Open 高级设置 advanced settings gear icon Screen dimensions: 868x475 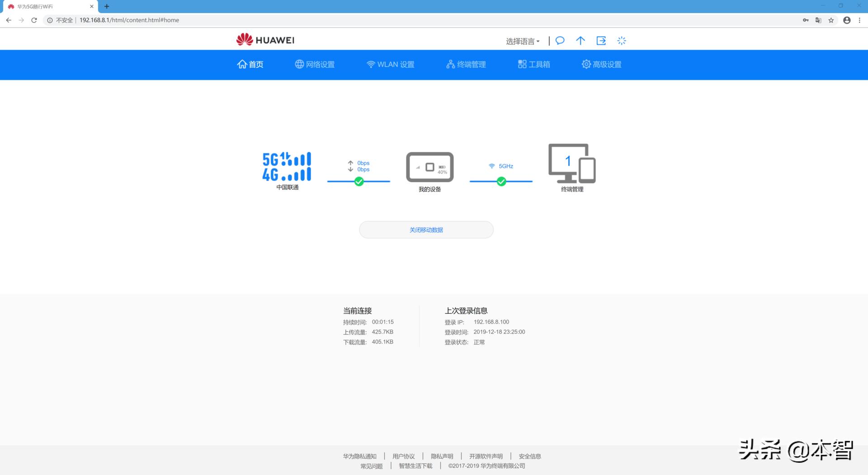(x=586, y=64)
